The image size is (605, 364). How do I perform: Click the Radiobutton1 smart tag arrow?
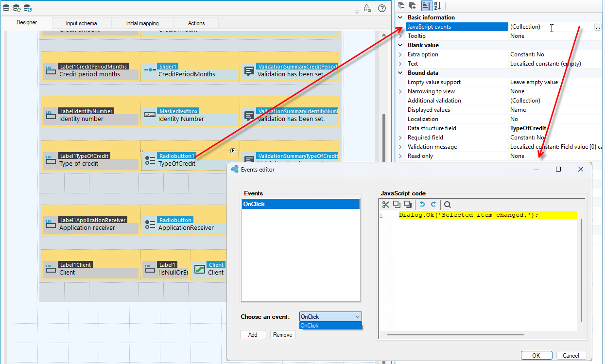[x=233, y=151]
